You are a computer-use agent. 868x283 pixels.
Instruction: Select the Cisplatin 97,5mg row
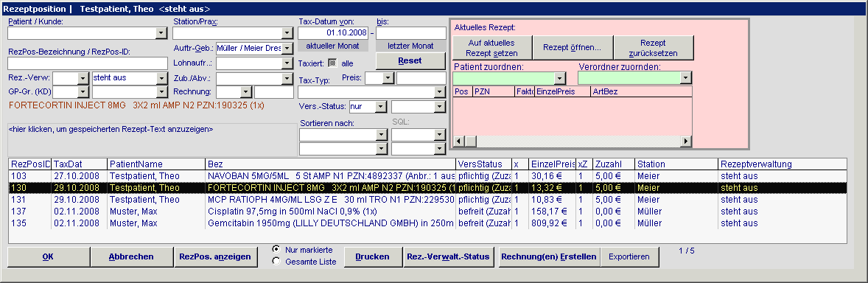pyautogui.click(x=428, y=212)
